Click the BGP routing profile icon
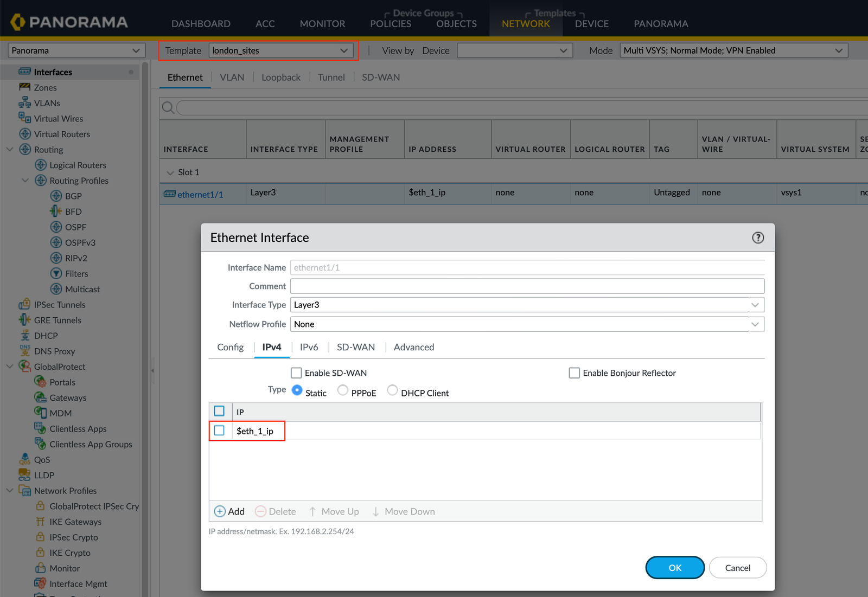This screenshot has height=597, width=868. (56, 196)
